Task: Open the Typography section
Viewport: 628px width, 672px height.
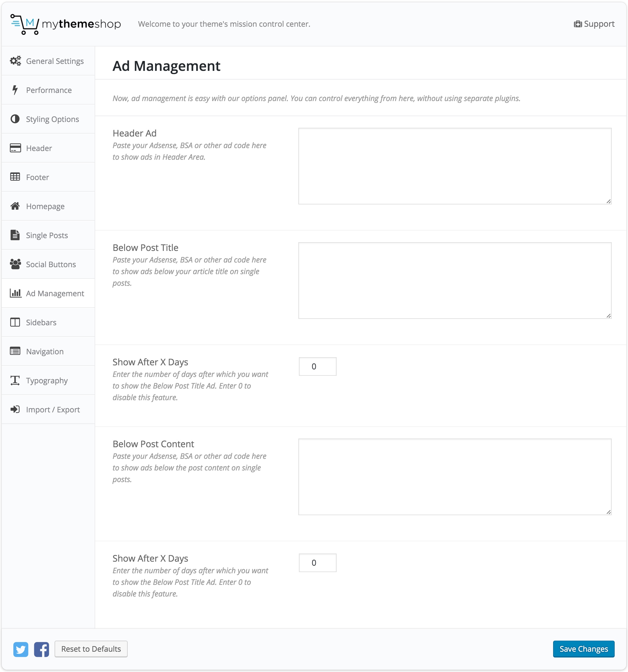Action: click(x=46, y=380)
